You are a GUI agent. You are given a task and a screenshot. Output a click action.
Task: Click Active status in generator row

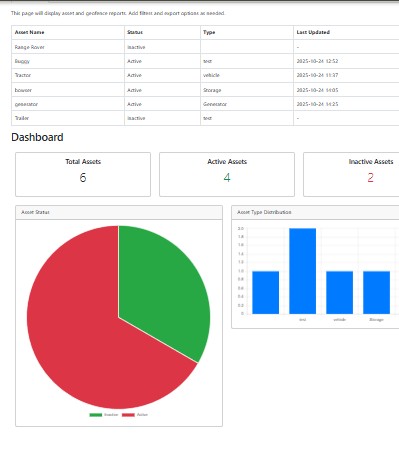point(134,104)
